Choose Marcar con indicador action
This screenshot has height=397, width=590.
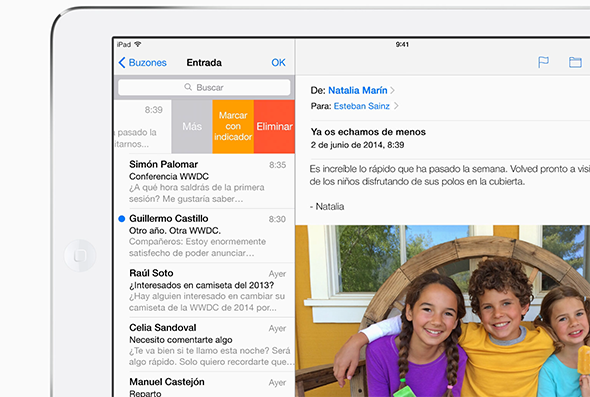tap(233, 126)
